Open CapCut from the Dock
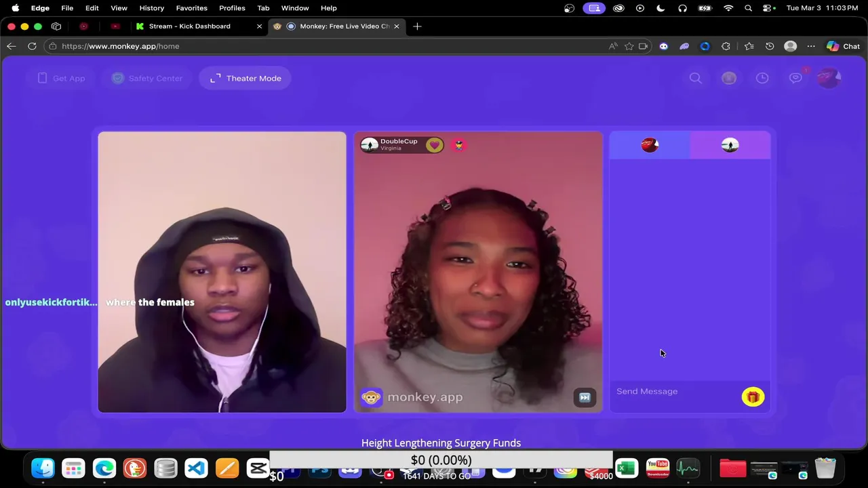 [x=258, y=468]
